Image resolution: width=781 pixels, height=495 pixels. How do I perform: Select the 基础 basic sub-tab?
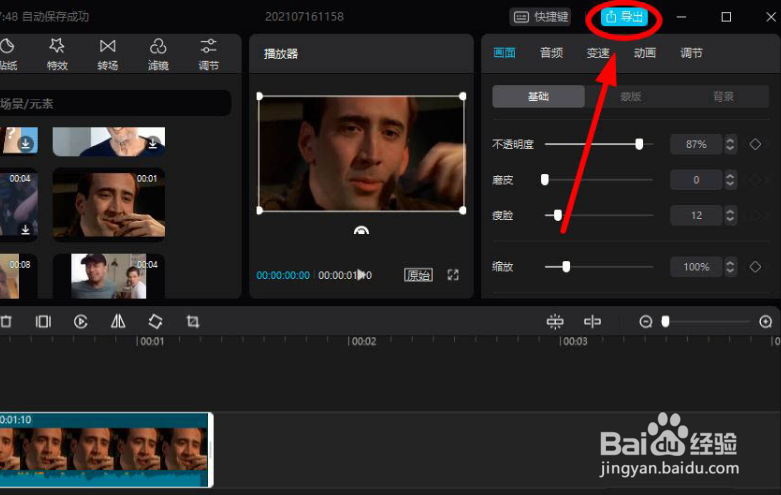click(x=538, y=96)
